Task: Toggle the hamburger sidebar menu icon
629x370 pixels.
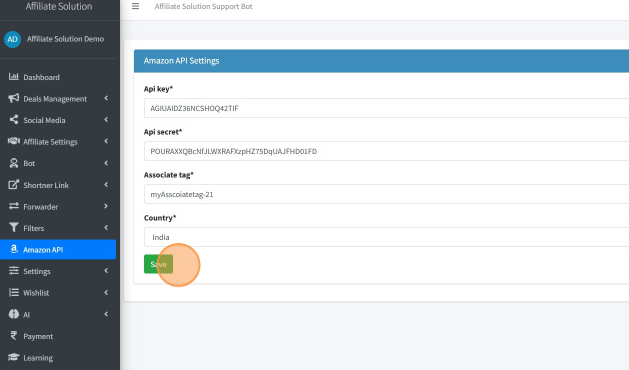Action: (x=136, y=6)
